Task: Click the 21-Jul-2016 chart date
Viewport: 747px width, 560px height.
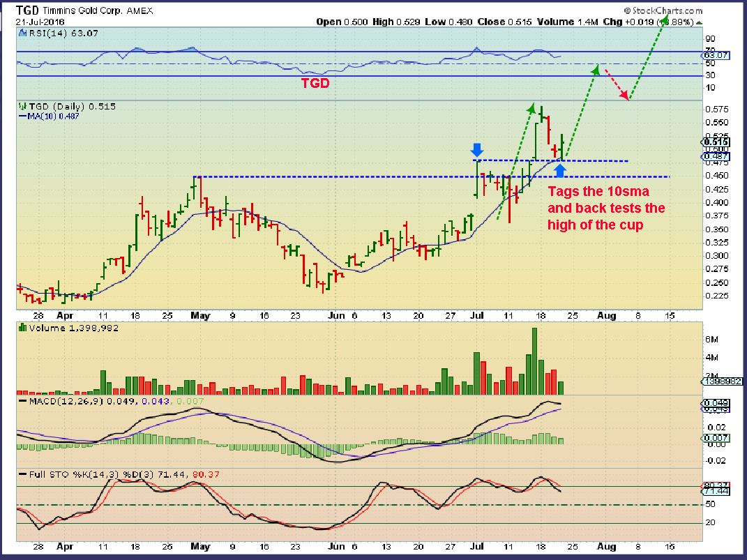Action: (x=40, y=22)
